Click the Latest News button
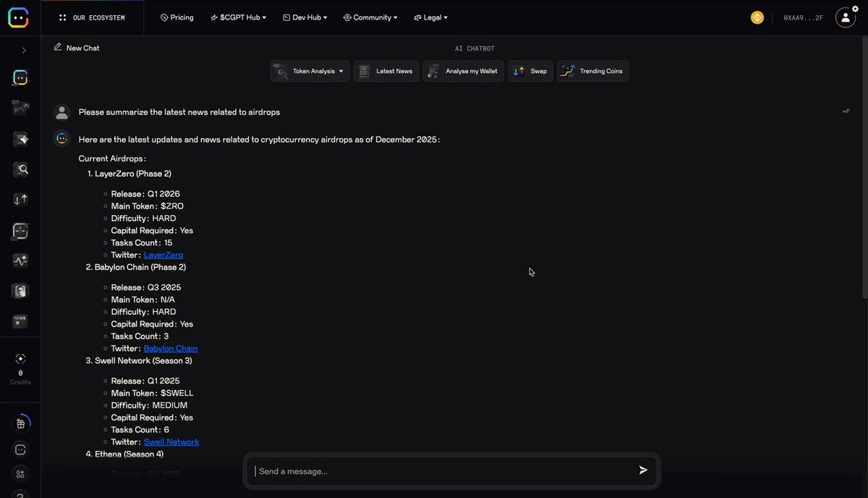 point(386,71)
